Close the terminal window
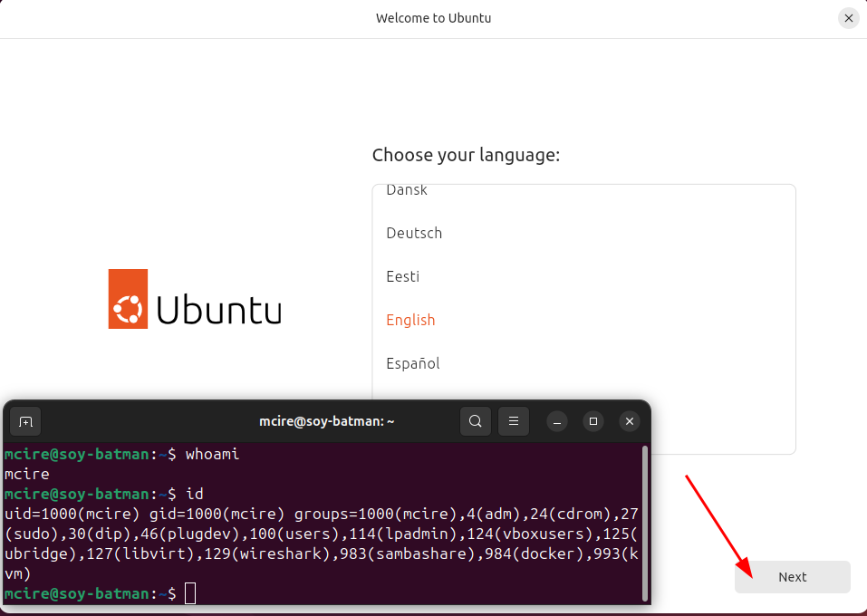867x616 pixels. (x=630, y=421)
